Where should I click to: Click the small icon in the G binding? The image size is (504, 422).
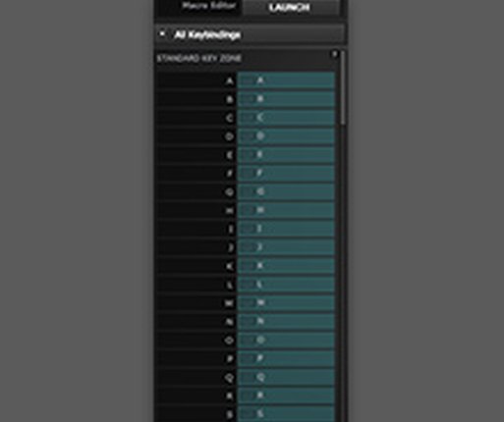pyautogui.click(x=248, y=191)
